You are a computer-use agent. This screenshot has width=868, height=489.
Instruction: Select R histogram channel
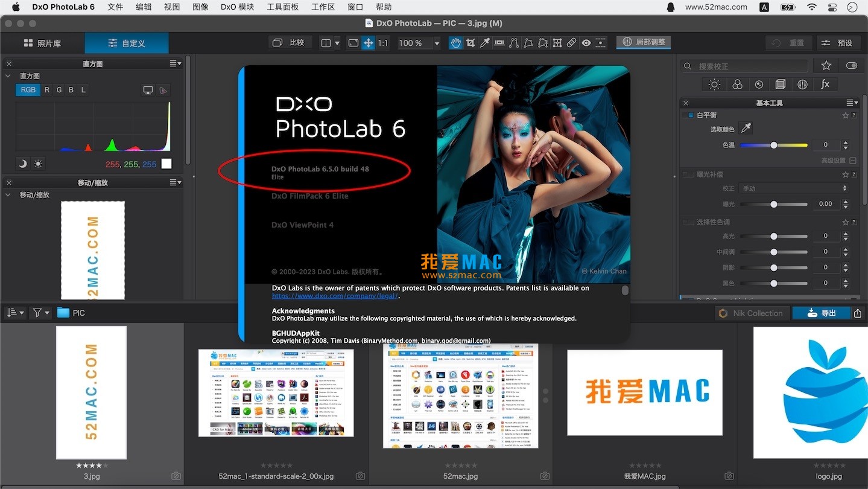pos(47,89)
